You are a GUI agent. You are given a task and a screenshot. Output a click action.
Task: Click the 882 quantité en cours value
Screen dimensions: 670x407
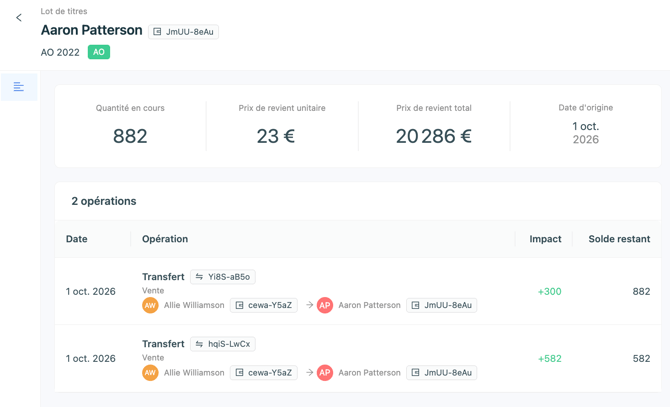[130, 136]
